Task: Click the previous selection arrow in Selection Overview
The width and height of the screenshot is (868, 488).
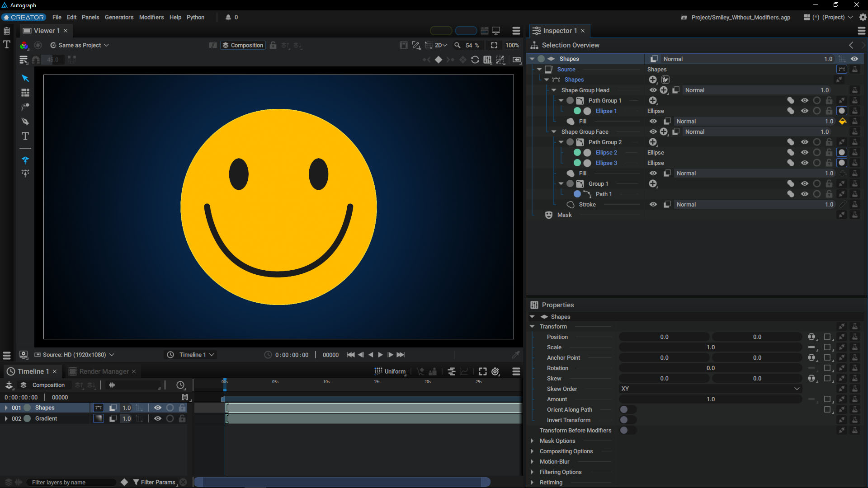Action: tap(851, 45)
